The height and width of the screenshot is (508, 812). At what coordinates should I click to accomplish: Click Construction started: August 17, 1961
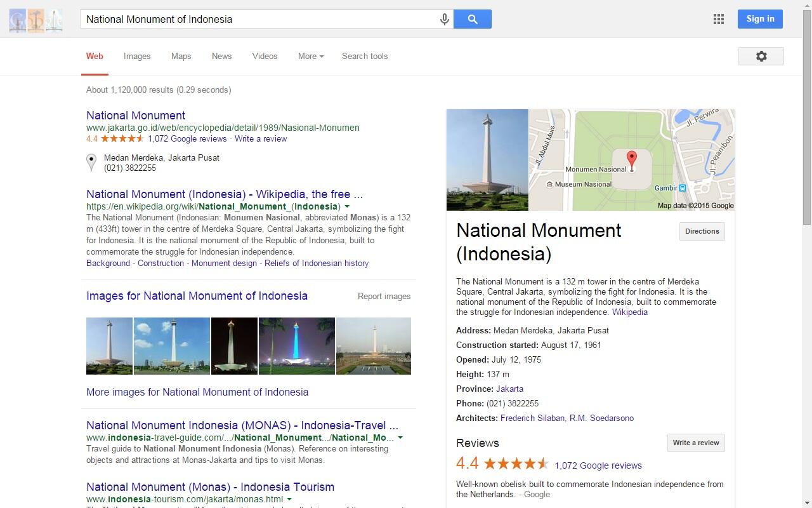pos(528,345)
